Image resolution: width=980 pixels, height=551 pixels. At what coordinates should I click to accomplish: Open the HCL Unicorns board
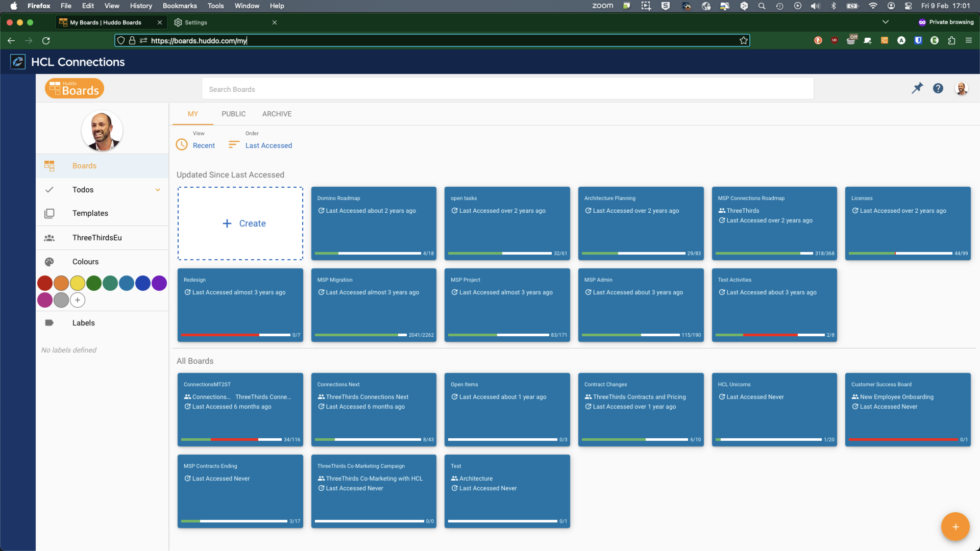pos(774,410)
